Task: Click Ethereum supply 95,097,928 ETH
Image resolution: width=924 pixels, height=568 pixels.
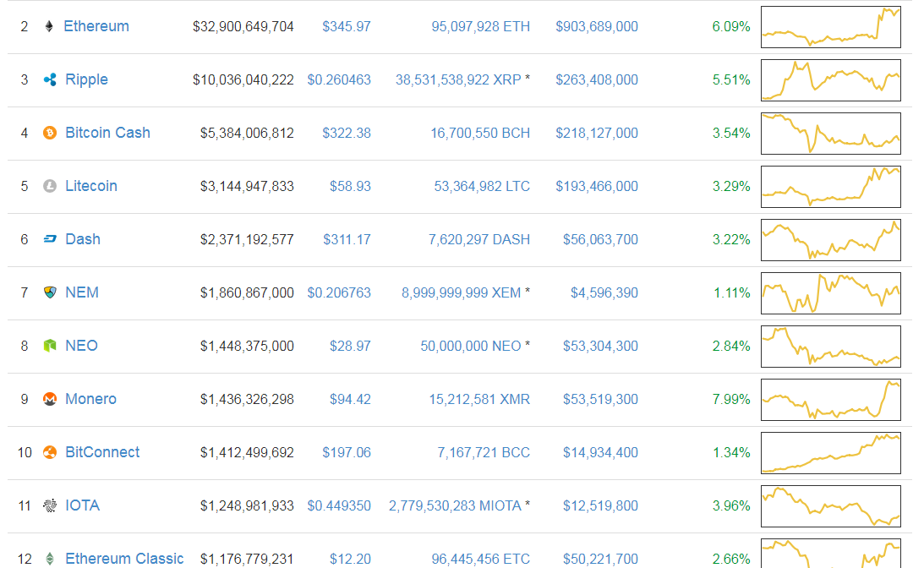Action: [x=480, y=26]
